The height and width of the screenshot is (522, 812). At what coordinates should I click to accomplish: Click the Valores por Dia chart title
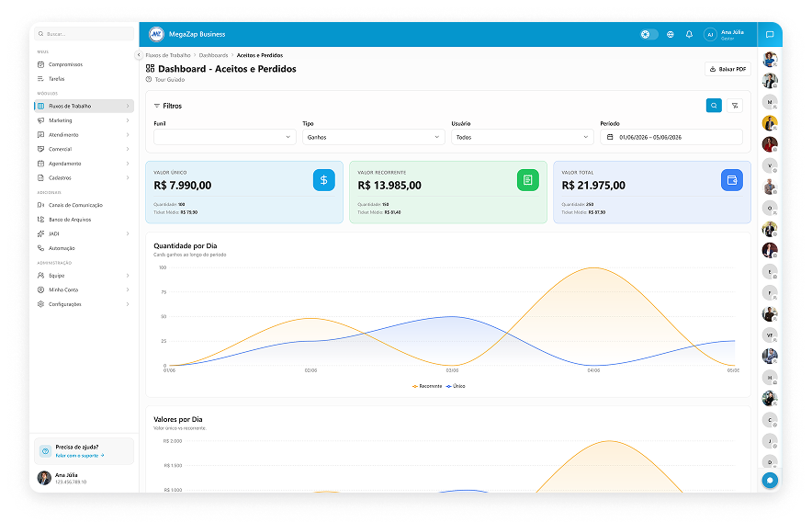click(x=178, y=419)
